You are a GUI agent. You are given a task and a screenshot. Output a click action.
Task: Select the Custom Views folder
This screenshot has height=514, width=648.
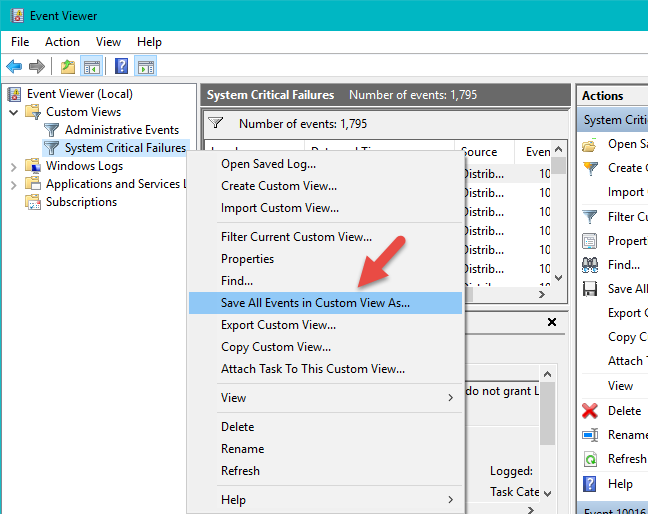pyautogui.click(x=83, y=112)
